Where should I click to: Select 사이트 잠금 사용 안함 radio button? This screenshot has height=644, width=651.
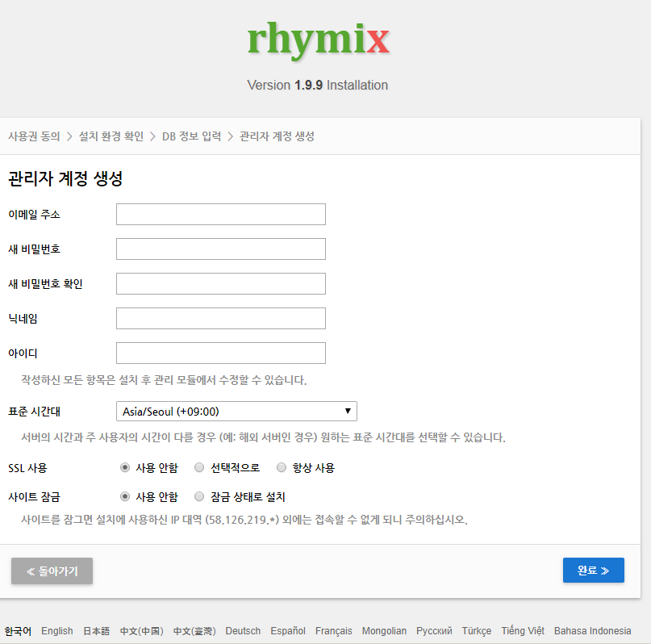coord(125,496)
